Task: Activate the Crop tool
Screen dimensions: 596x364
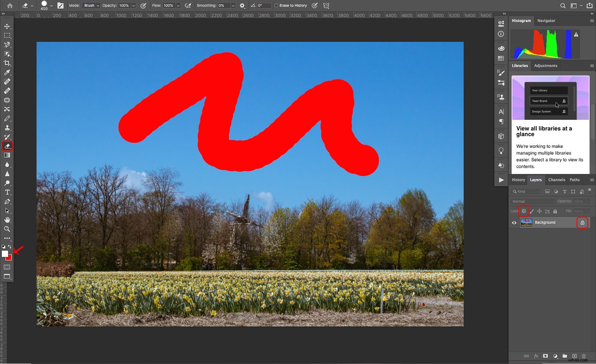Action: coord(7,63)
